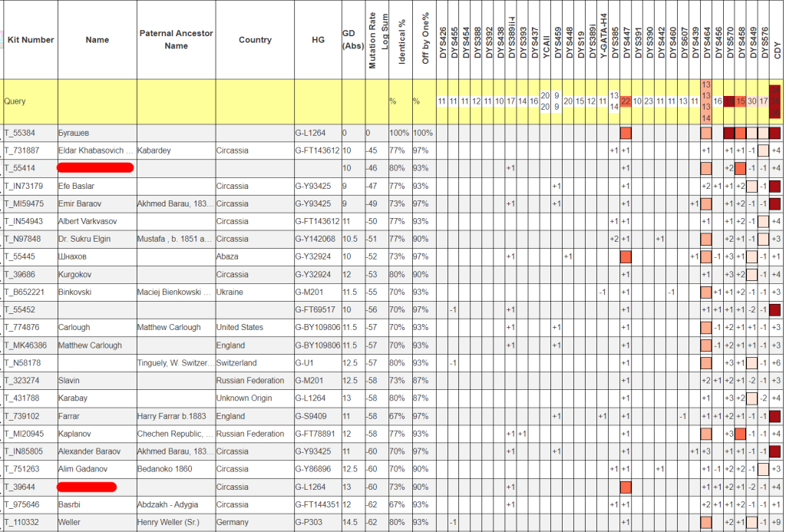Select kit T_N97848 in the list
Viewport: 786px width, 532px height.
[24, 239]
